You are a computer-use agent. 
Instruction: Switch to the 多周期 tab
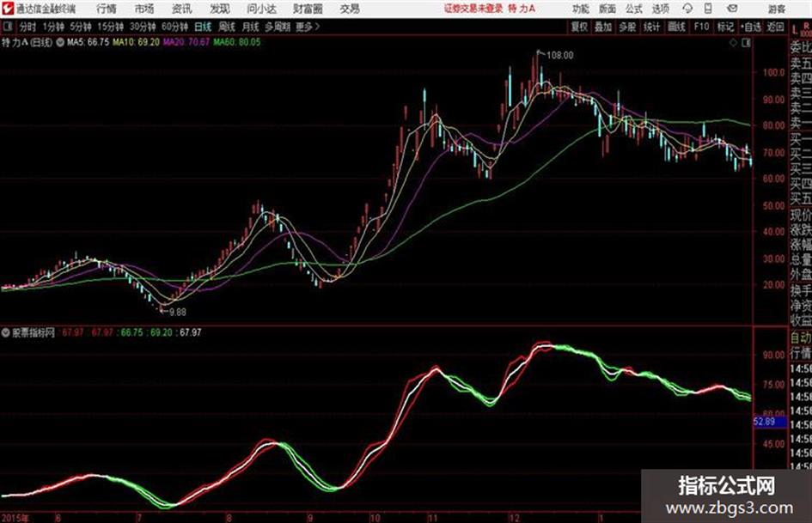278,27
